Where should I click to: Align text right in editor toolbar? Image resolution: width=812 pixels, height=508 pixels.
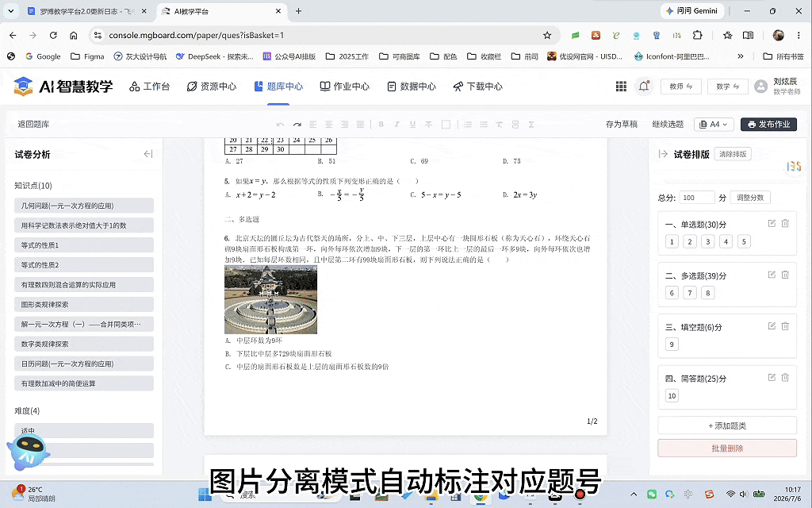click(x=344, y=125)
